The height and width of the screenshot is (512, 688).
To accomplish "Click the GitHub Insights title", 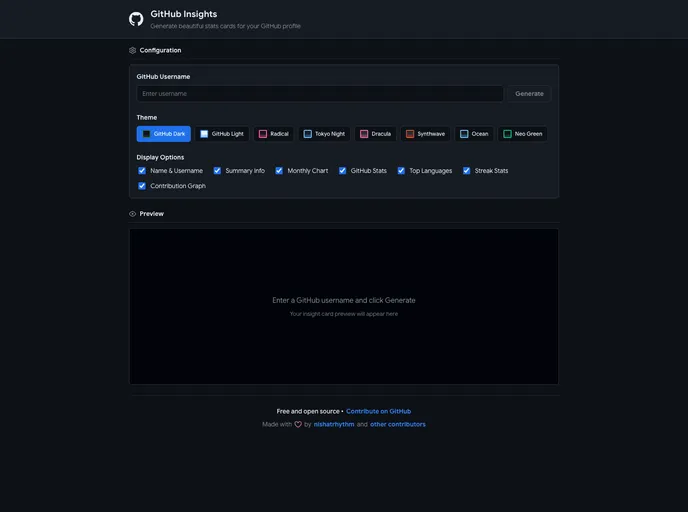I will (x=184, y=14).
